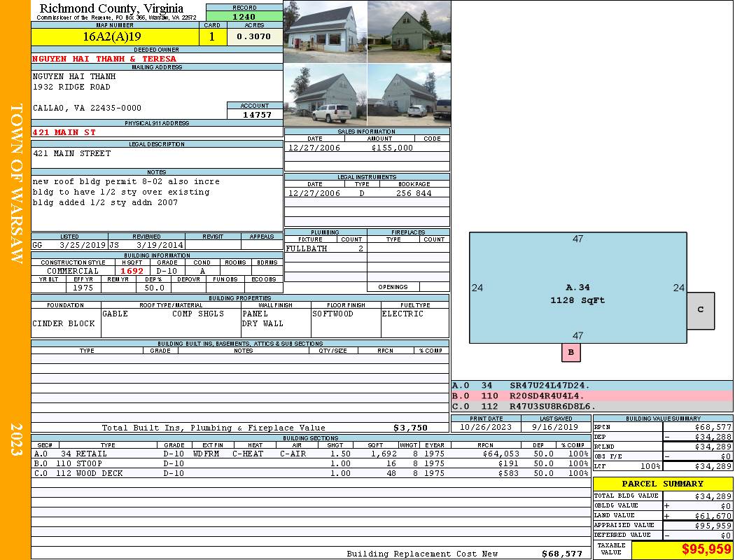The width and height of the screenshot is (735, 560).
Task: Click the yellow PARCEL SUMMARY header
Action: 662,484
